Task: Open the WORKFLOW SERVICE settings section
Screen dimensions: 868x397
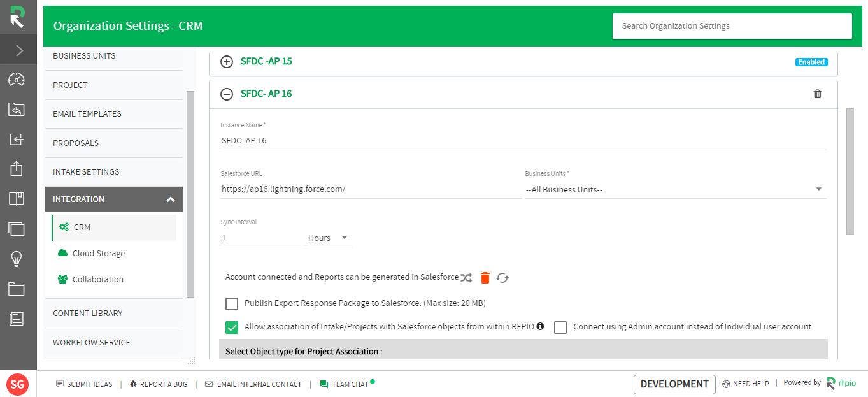Action: [x=114, y=343]
